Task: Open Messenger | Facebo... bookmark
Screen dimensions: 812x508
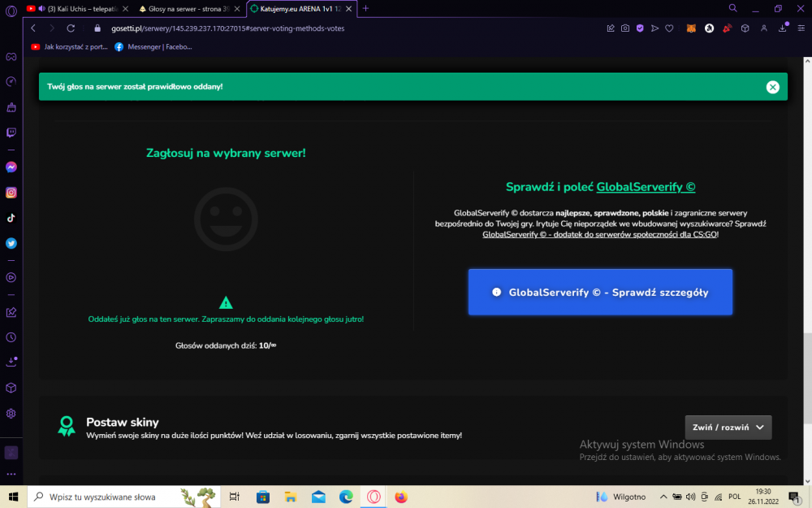Action: tap(153, 46)
